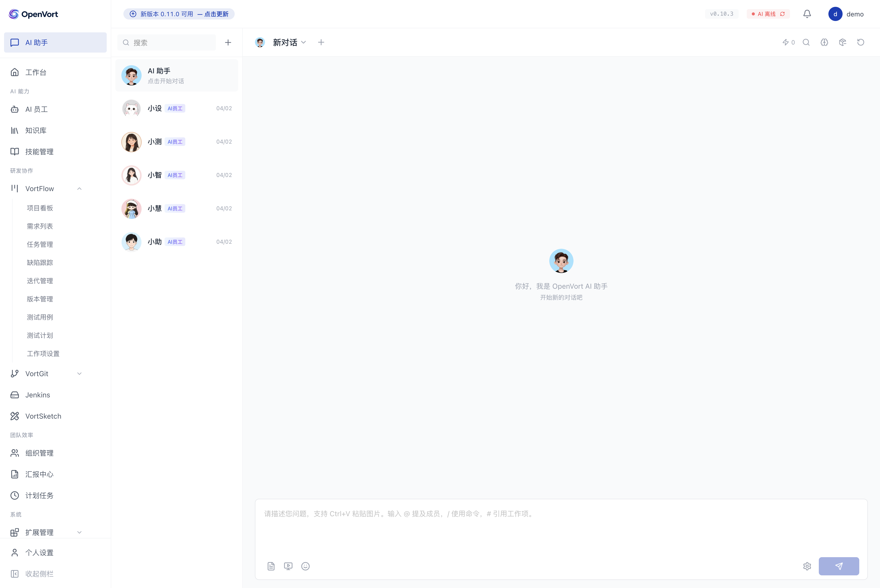
Task: Click the cube icon in chat header
Action: click(x=843, y=42)
